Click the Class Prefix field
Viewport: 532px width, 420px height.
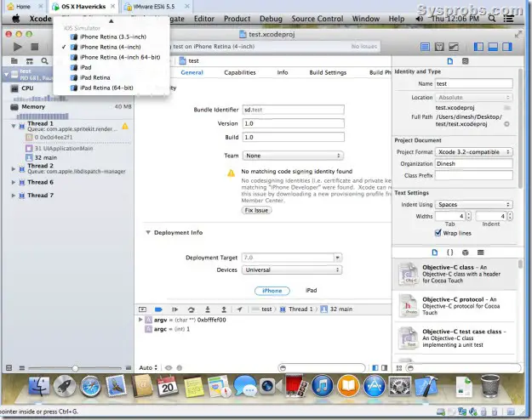pos(473,175)
